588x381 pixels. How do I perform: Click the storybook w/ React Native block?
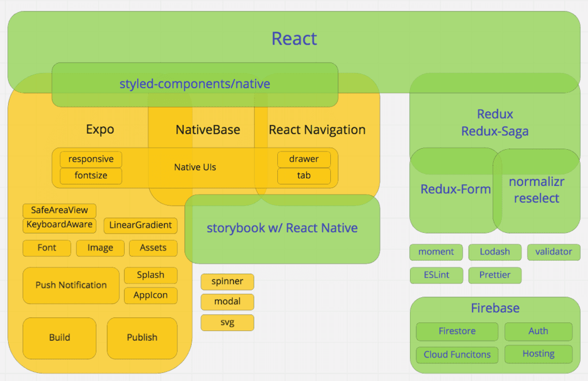282,228
